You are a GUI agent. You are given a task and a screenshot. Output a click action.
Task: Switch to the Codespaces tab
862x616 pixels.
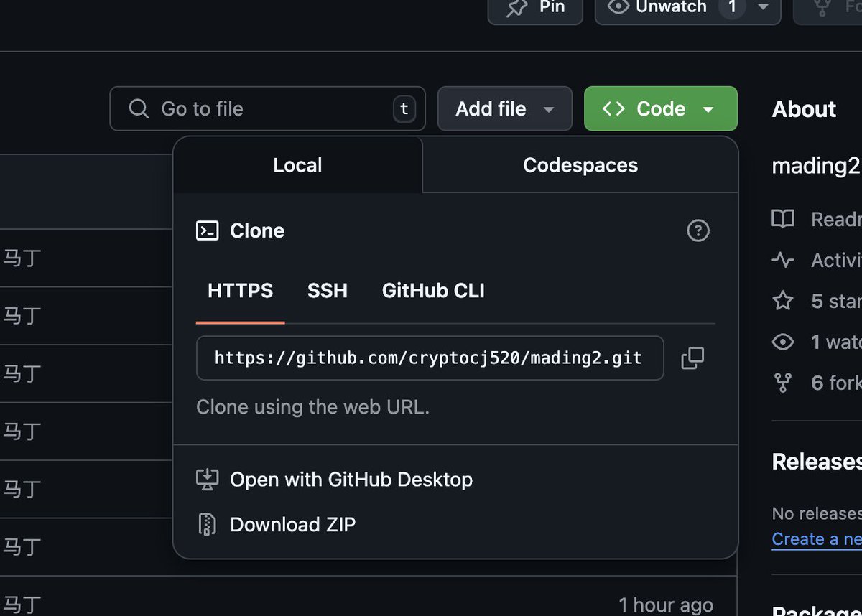580,165
